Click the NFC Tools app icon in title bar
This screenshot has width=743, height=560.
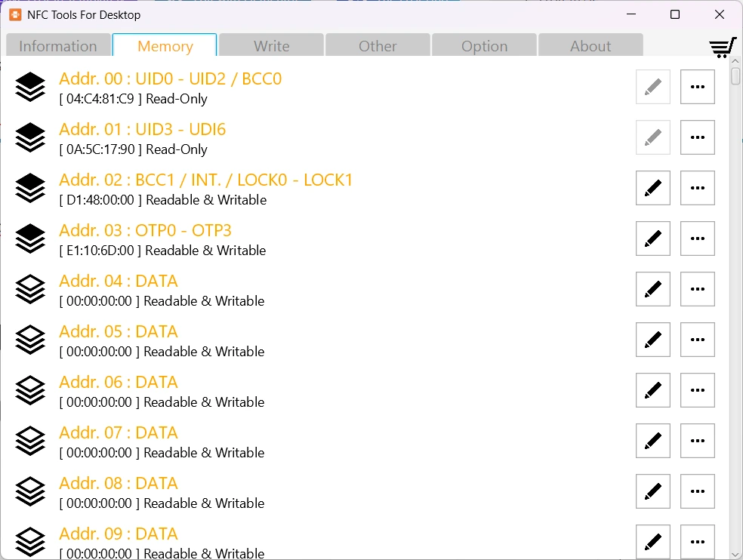pyautogui.click(x=15, y=14)
